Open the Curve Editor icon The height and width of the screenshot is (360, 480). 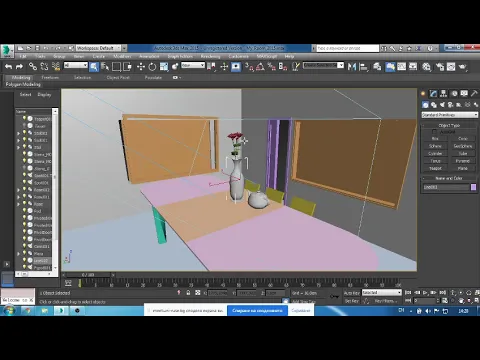[x=401, y=67]
